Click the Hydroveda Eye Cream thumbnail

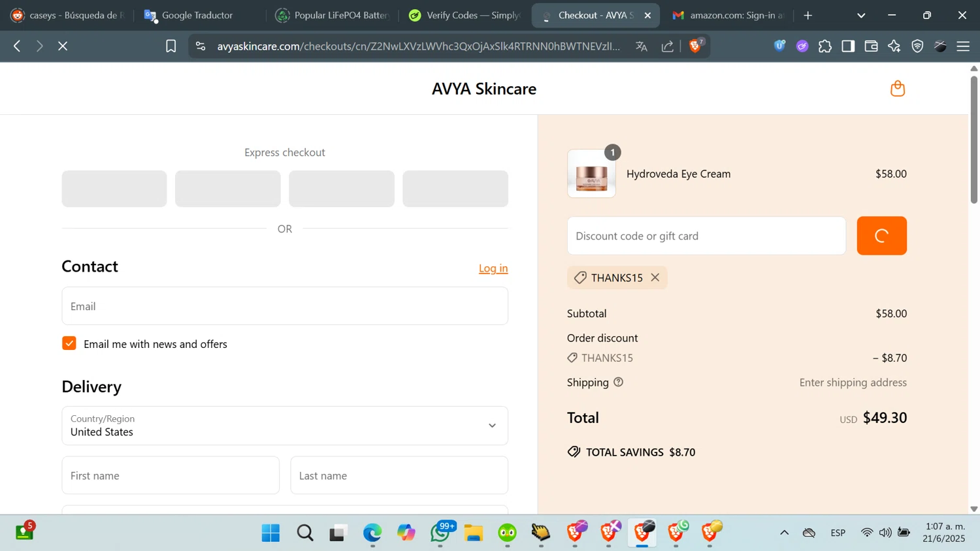tap(591, 174)
